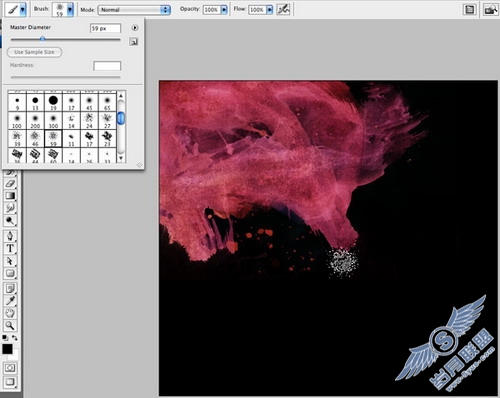This screenshot has width=500, height=398.
Task: Open the Flow slider popup arrow
Action: coord(269,10)
